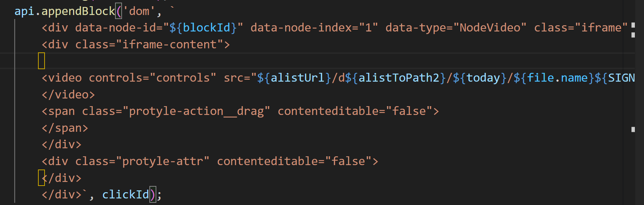Click the scrollbar marker beside the span line
Screen dimensions: 644x205
(633, 129)
